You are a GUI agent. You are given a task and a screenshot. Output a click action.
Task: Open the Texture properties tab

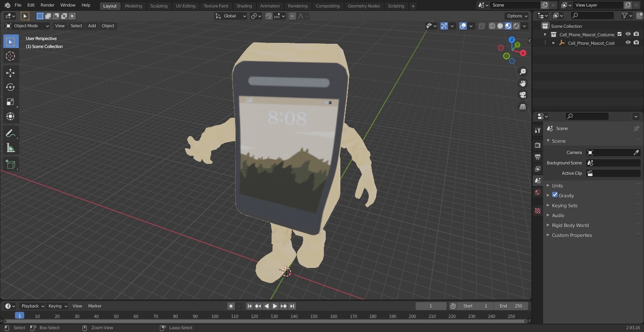[x=537, y=211]
